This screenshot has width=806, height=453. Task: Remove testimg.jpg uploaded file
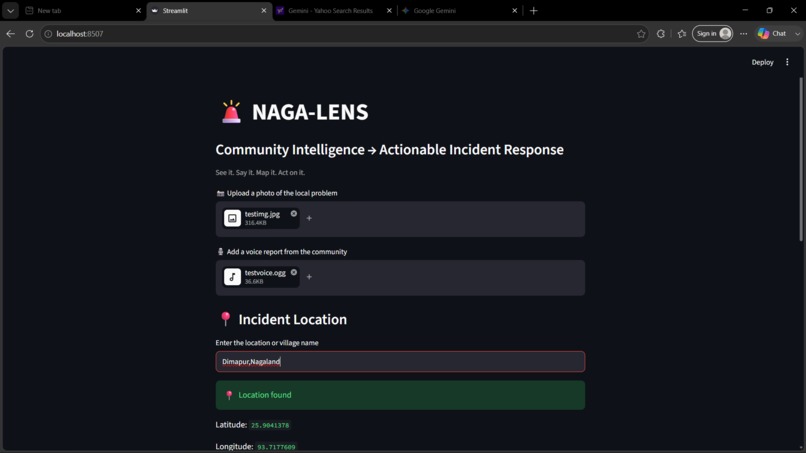tap(294, 213)
